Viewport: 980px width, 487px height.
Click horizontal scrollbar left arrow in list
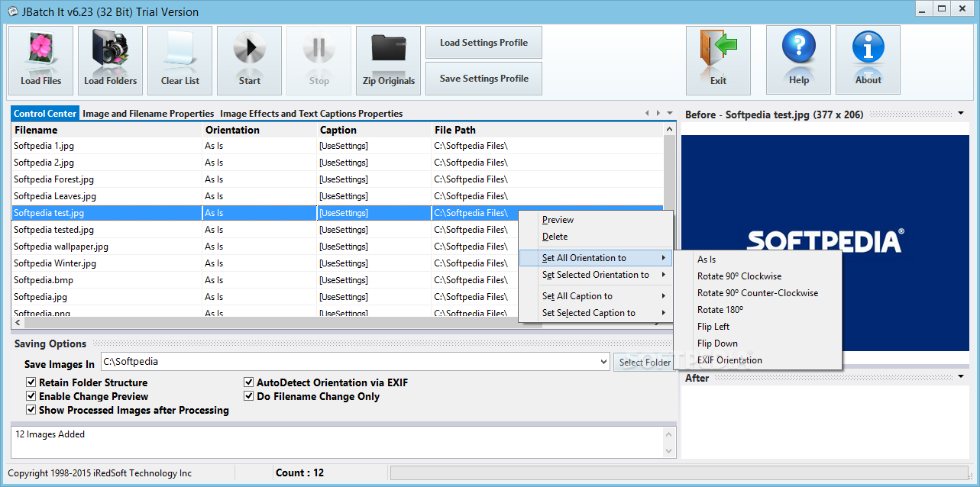click(x=18, y=323)
